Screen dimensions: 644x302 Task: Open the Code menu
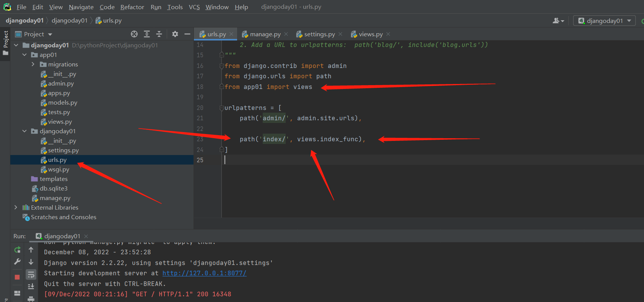click(x=107, y=7)
